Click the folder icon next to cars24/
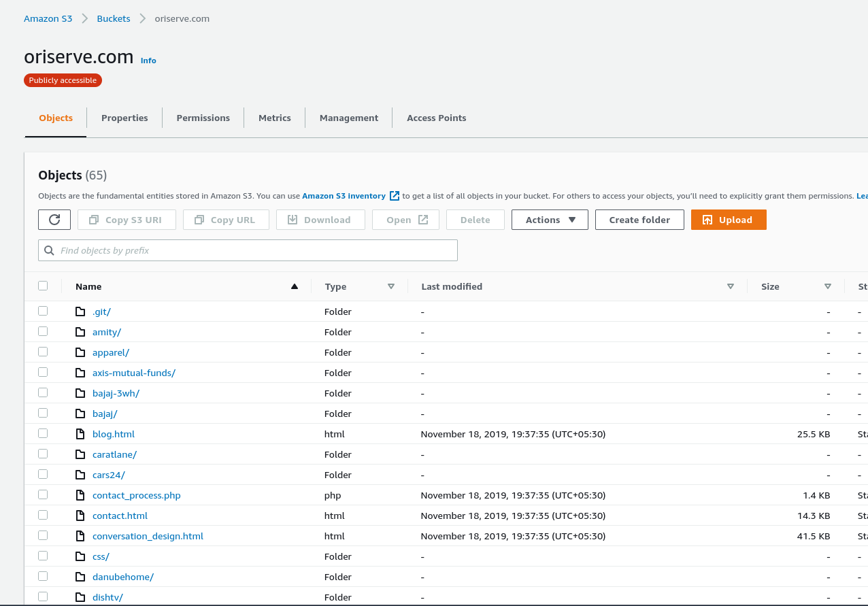The image size is (868, 606). tap(80, 475)
